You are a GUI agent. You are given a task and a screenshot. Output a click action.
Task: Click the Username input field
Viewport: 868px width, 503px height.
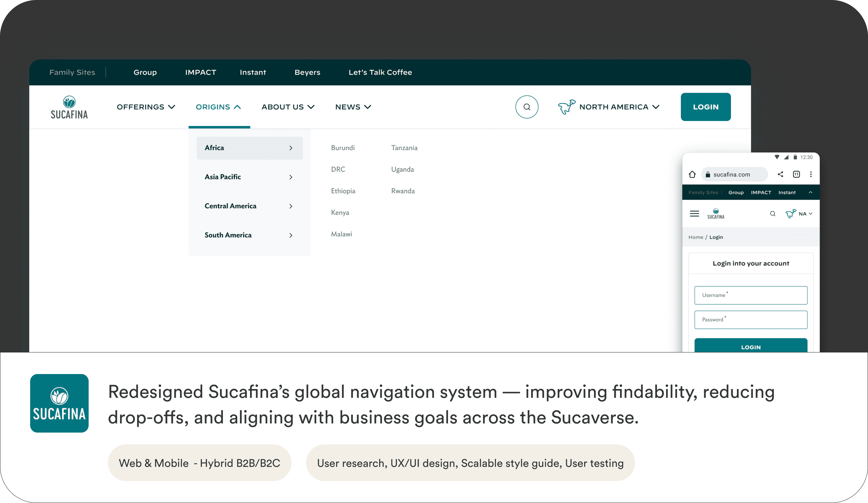coord(750,295)
